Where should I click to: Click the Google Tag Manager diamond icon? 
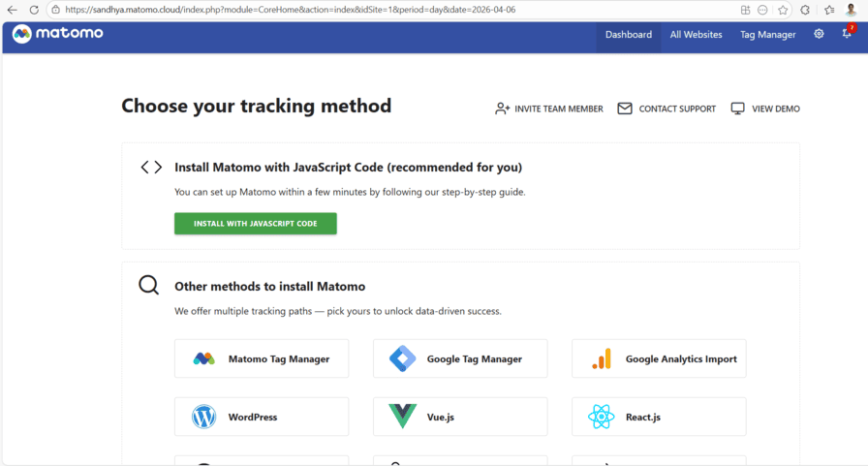[402, 358]
